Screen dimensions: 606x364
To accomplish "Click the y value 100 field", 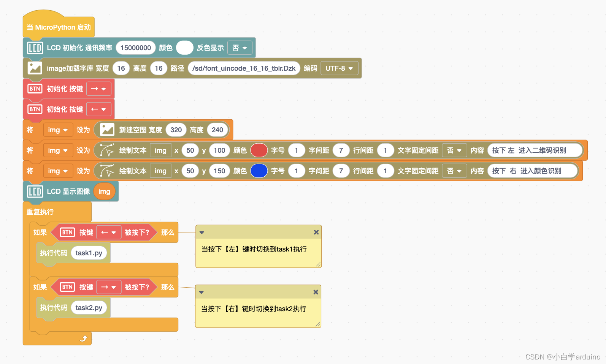I will (x=219, y=150).
